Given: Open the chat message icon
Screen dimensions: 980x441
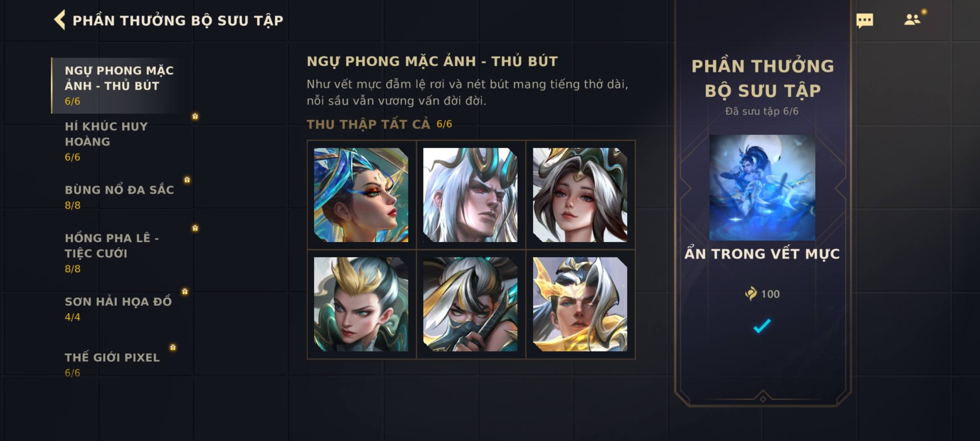Looking at the screenshot, I should (x=864, y=20).
